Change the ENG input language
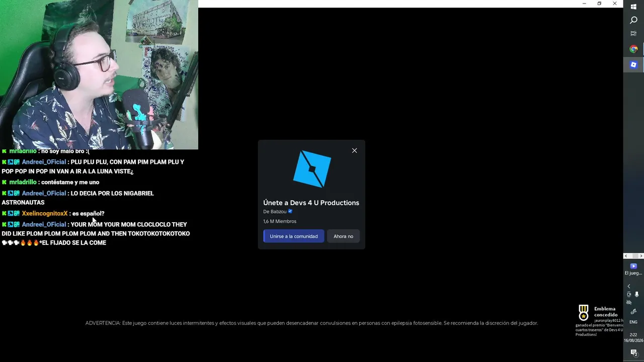Screen dimensions: 644x362 tap(633, 322)
